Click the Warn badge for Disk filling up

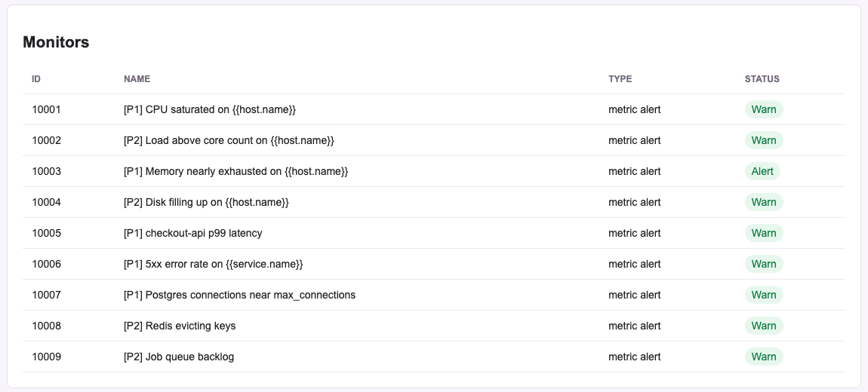(x=764, y=202)
